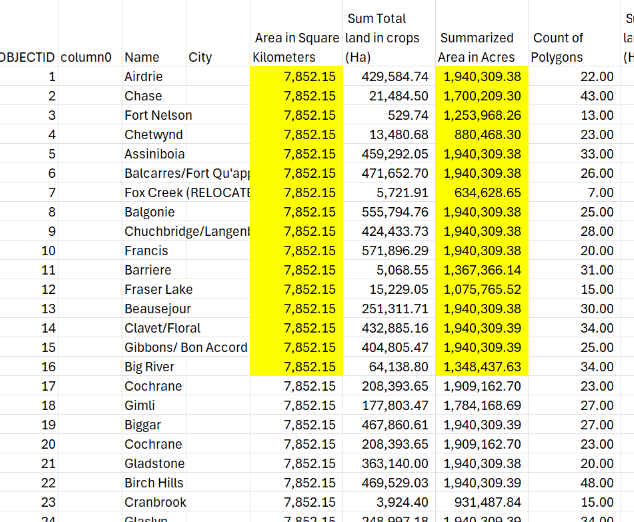This screenshot has height=522, width=634.
Task: Click polygon count 7.00 for Fox Creek
Action: point(601,193)
